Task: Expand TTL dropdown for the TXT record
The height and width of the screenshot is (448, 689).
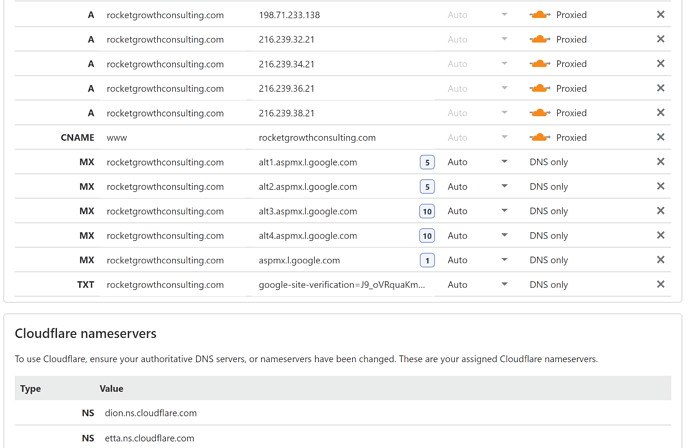Action: (x=504, y=285)
